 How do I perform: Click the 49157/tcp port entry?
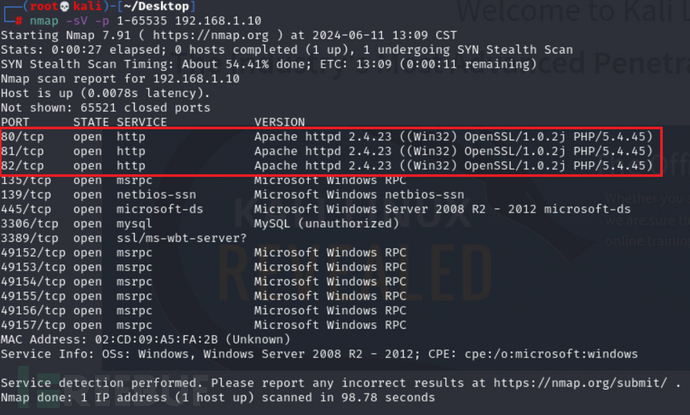[33, 324]
